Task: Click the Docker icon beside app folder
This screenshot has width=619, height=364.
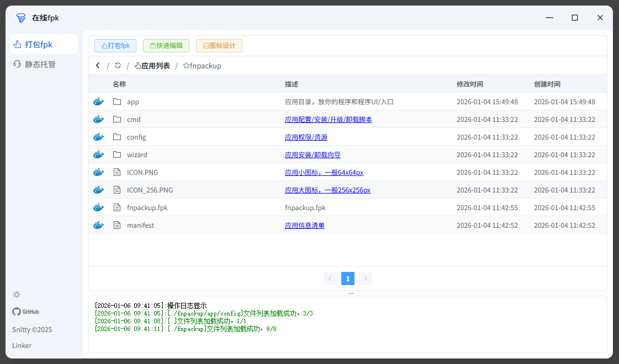Action: tap(99, 102)
